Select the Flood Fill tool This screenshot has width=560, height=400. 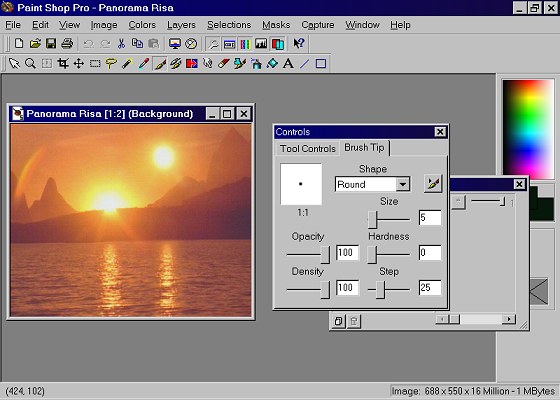pos(272,64)
